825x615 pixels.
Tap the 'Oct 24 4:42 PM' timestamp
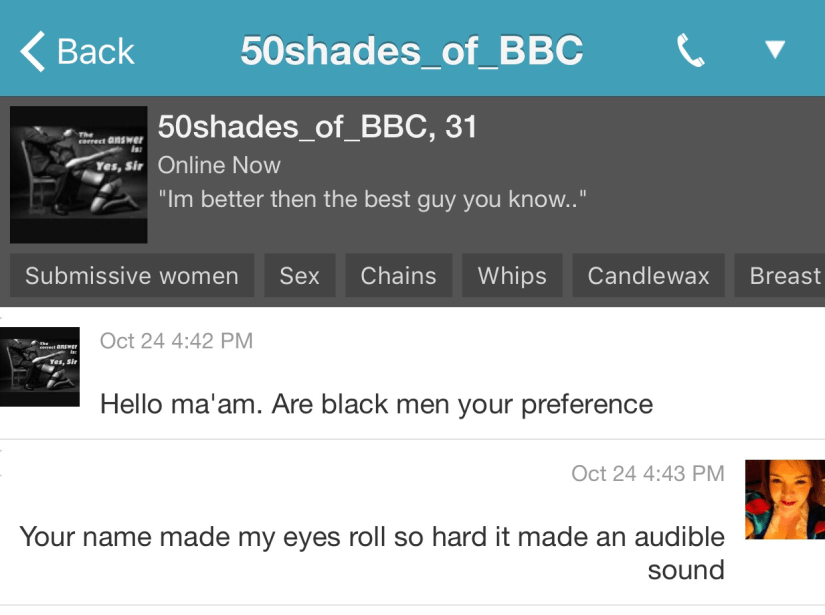176,341
